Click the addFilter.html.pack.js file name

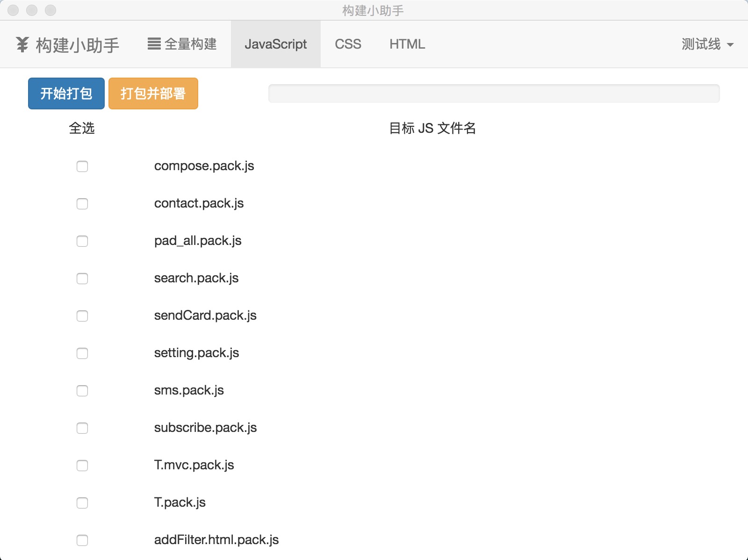[216, 540]
